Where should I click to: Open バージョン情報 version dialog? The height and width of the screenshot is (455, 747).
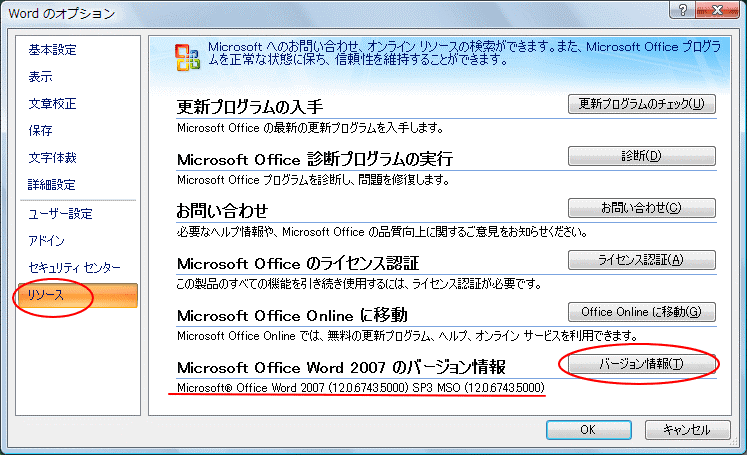[641, 364]
